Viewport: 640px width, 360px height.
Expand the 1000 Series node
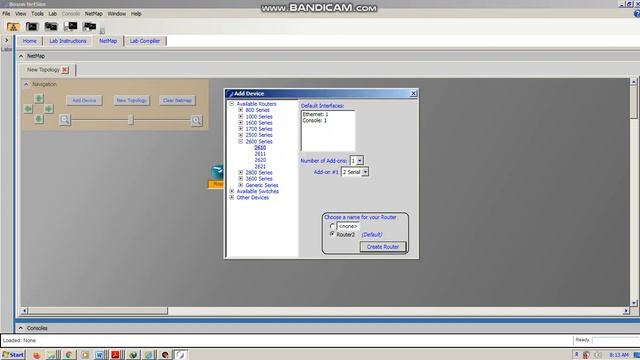pyautogui.click(x=240, y=116)
